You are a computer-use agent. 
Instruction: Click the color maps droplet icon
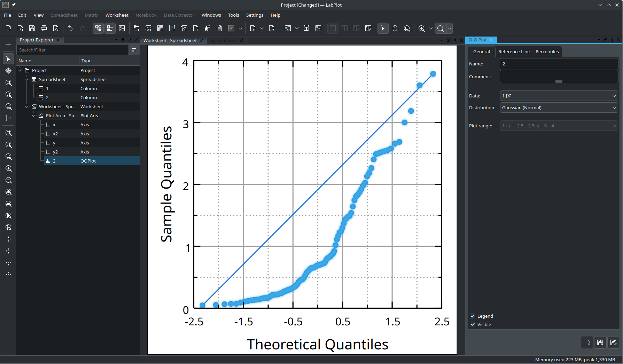(207, 28)
